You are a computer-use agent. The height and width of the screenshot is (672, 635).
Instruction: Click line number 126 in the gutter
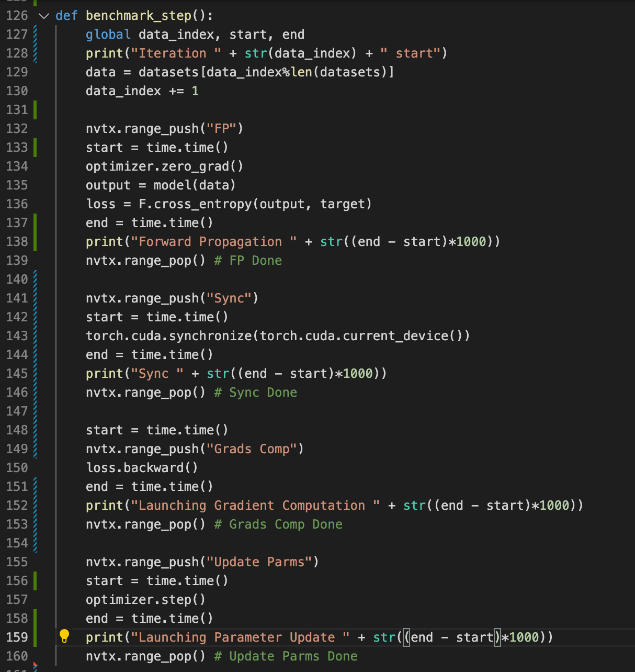tap(17, 16)
